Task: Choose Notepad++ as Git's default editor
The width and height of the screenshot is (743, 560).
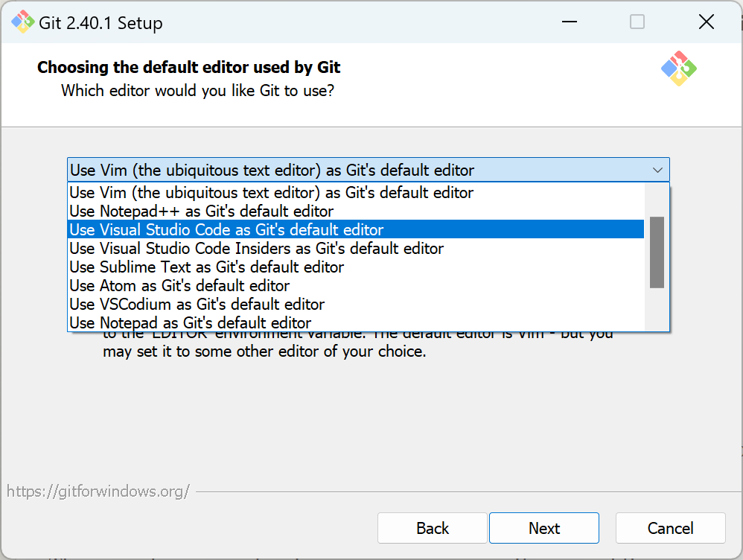Action: (356, 211)
